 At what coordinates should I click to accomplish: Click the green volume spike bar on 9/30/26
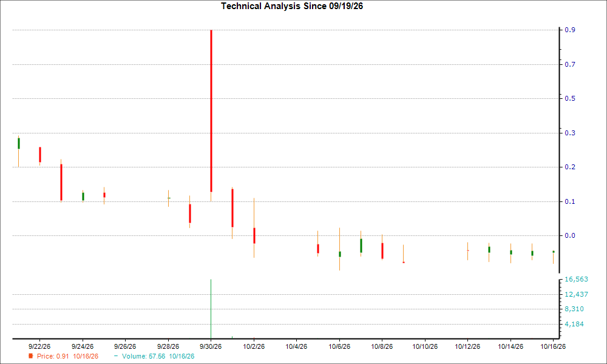[x=211, y=309]
